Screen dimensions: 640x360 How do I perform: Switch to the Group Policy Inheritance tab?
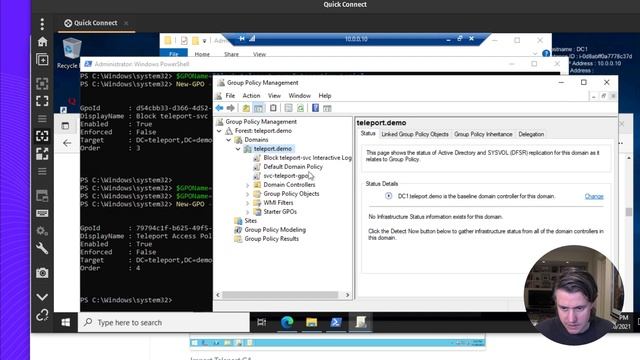click(x=483, y=134)
